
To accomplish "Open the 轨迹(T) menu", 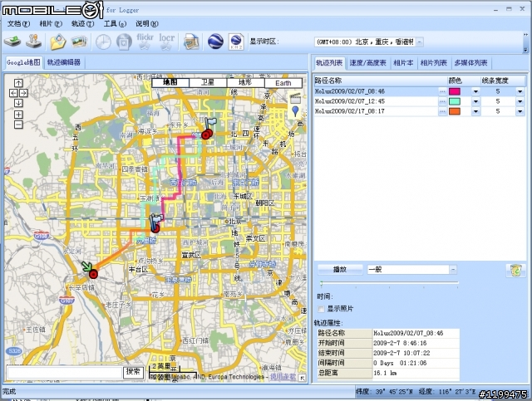I will pyautogui.click(x=83, y=23).
